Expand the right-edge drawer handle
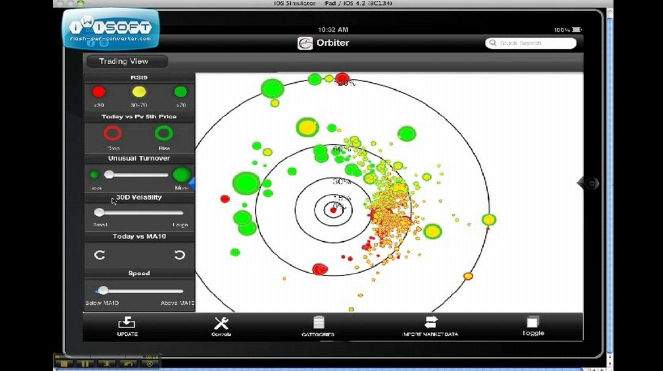The width and height of the screenshot is (663, 371). tap(589, 183)
